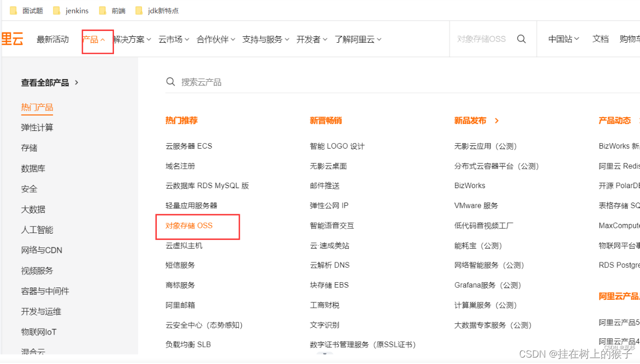Viewport: 640px width, 364px height.
Task: Open 块存储 EBS product
Action: pos(329,285)
